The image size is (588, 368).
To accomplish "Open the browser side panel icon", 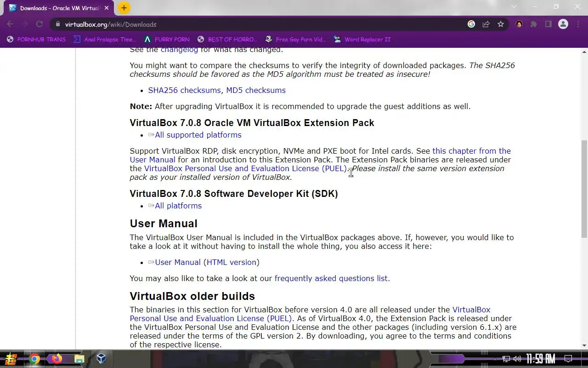I will tap(548, 24).
